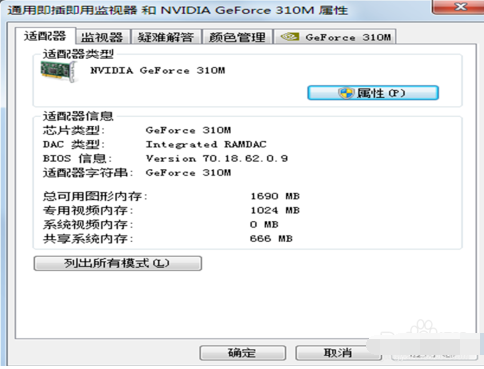Confirm with the 确定 button
This screenshot has width=484, height=369.
(x=242, y=353)
